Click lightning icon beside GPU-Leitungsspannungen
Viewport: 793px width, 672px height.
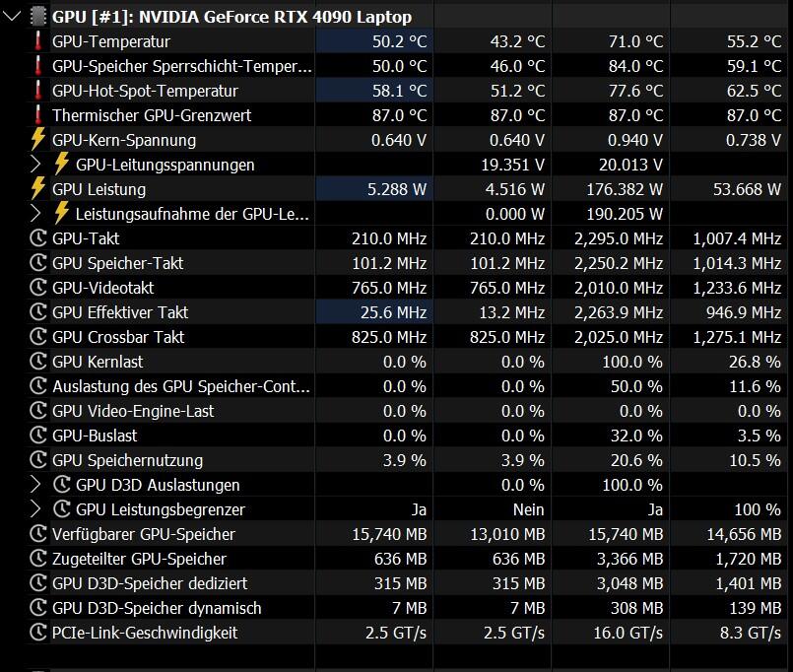(62, 164)
